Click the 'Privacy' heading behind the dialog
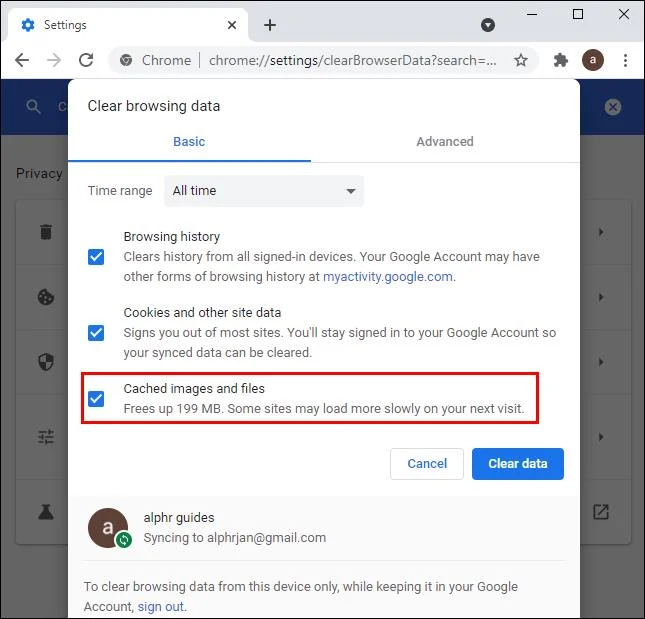The height and width of the screenshot is (619, 645). [39, 173]
